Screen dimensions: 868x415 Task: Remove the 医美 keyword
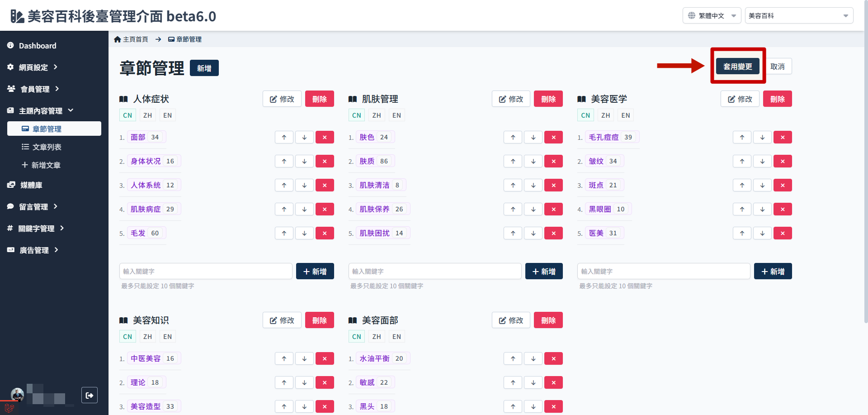(783, 233)
